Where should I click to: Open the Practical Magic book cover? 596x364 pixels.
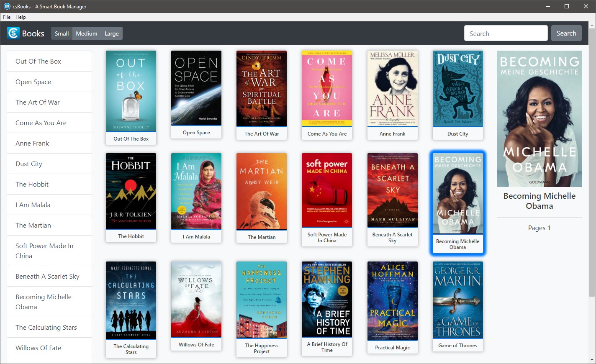click(393, 301)
